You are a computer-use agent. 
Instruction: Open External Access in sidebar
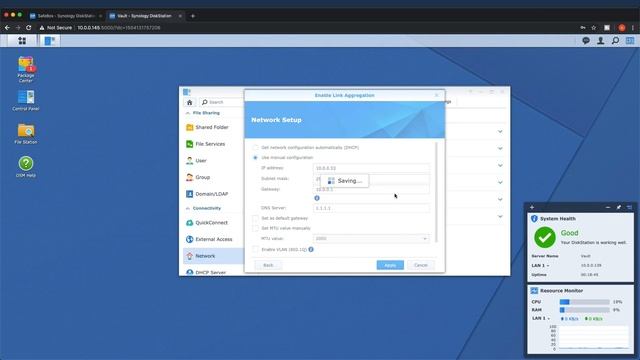click(x=213, y=239)
